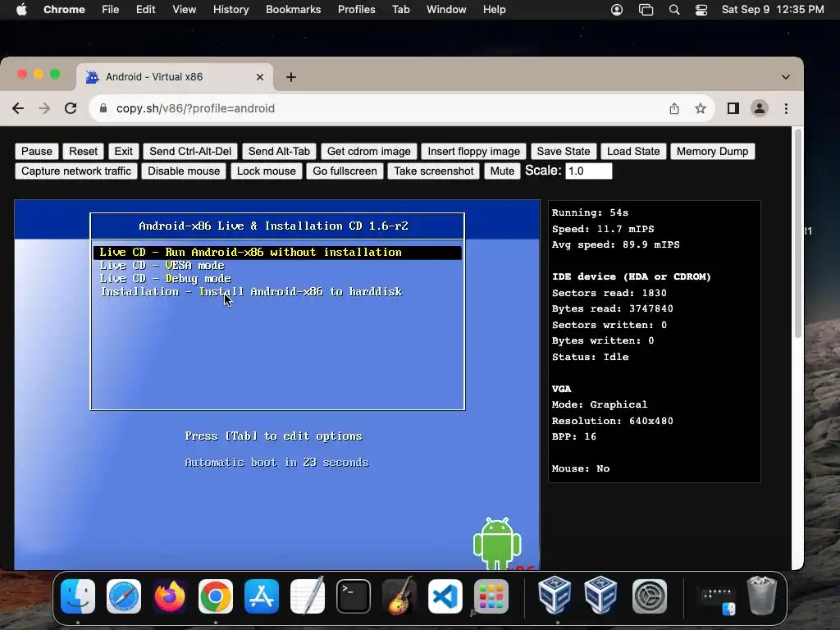Viewport: 840px width, 630px height.
Task: Open the Profiles menu
Action: tap(356, 10)
